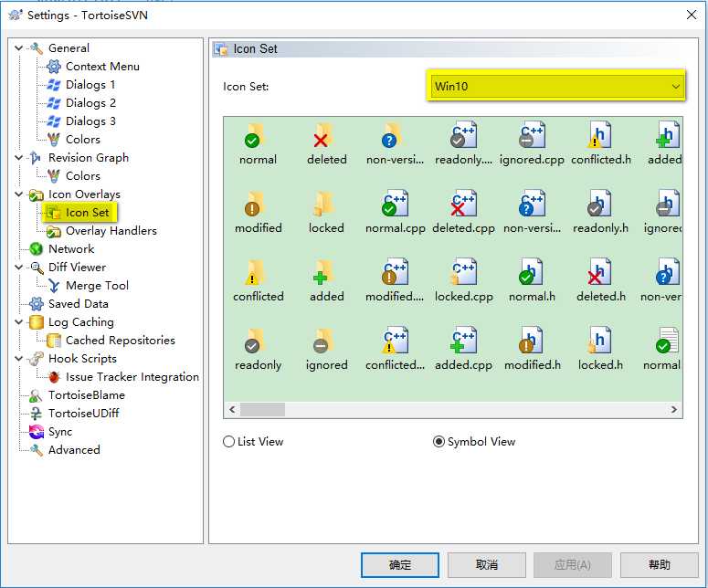Image resolution: width=708 pixels, height=588 pixels.
Task: Open Advanced settings page
Action: click(74, 450)
